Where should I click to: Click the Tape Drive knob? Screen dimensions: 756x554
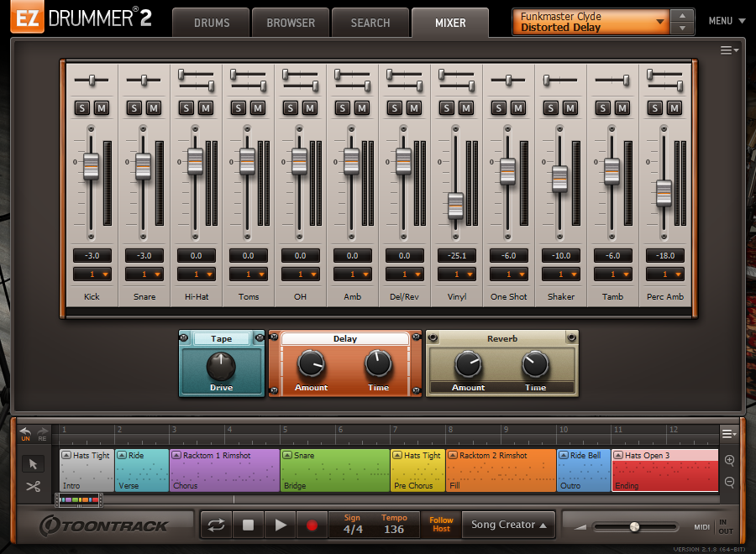point(221,366)
